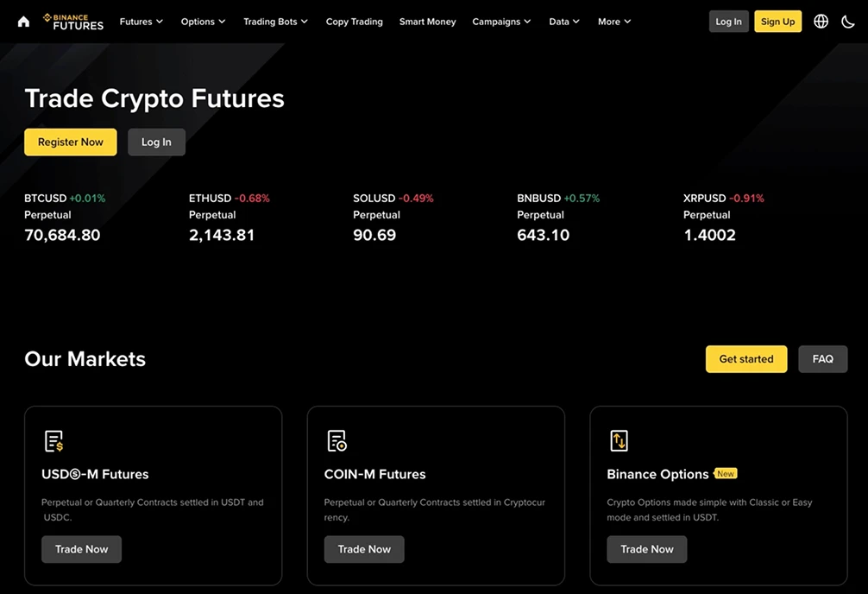Select Copy Trading from the navigation
Screen dimensions: 868x594
(354, 22)
